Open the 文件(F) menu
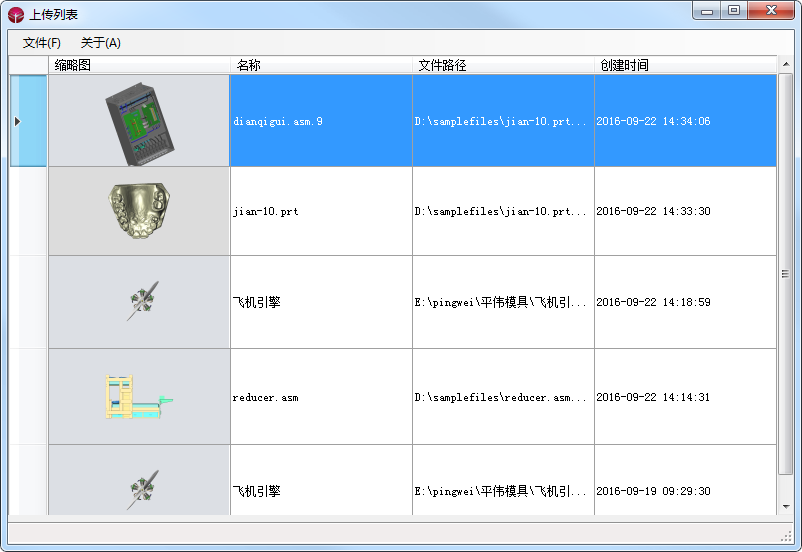 coord(42,43)
